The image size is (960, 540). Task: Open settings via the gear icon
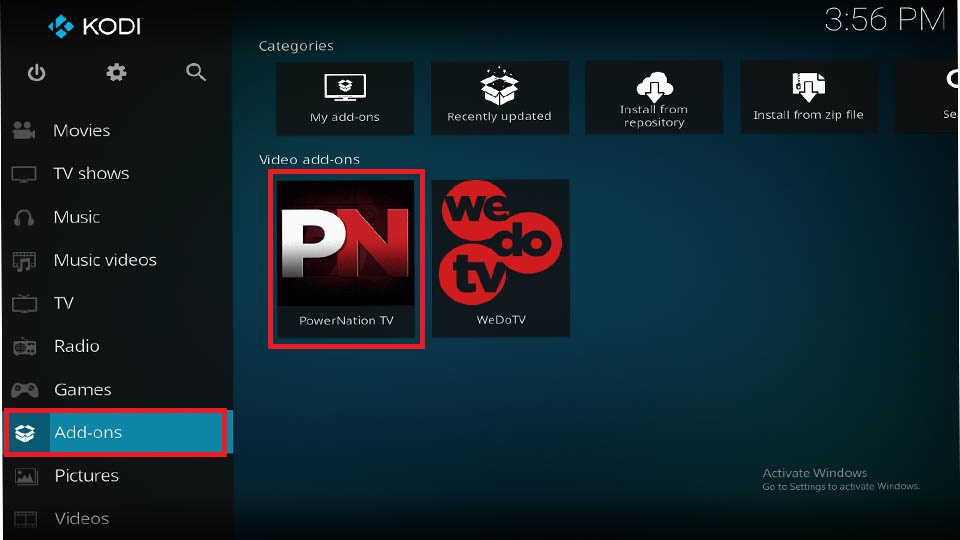coord(116,73)
